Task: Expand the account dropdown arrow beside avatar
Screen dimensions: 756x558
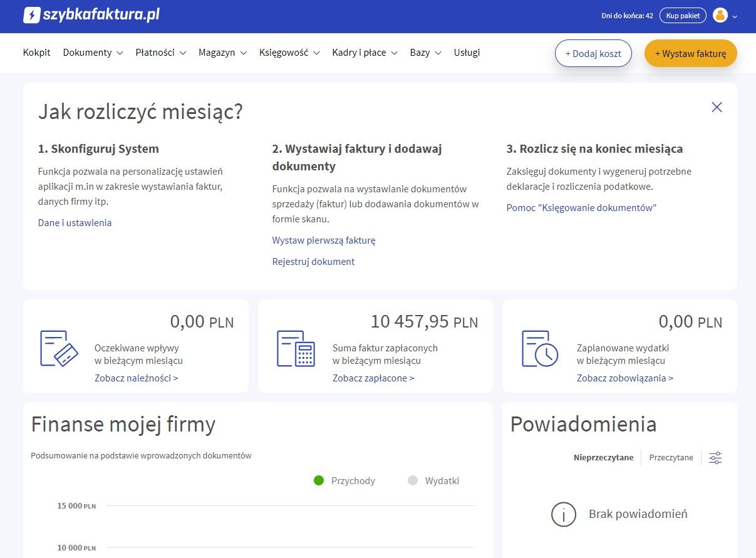Action: (735, 16)
